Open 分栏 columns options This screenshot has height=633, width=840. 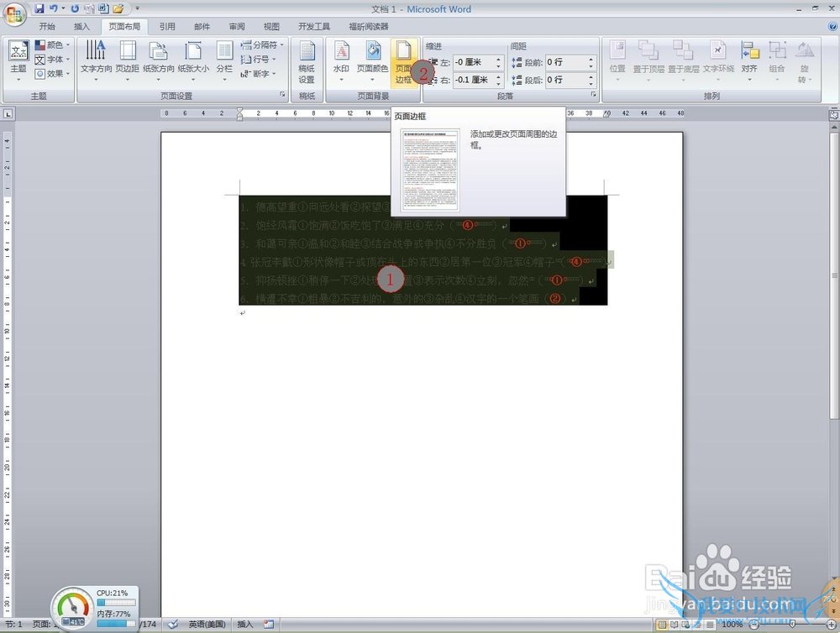pos(224,61)
